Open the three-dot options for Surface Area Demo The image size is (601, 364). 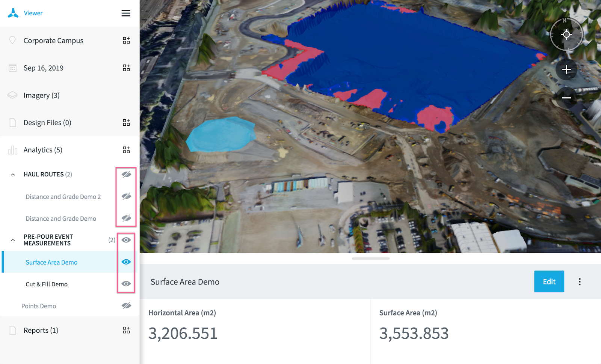(x=580, y=282)
